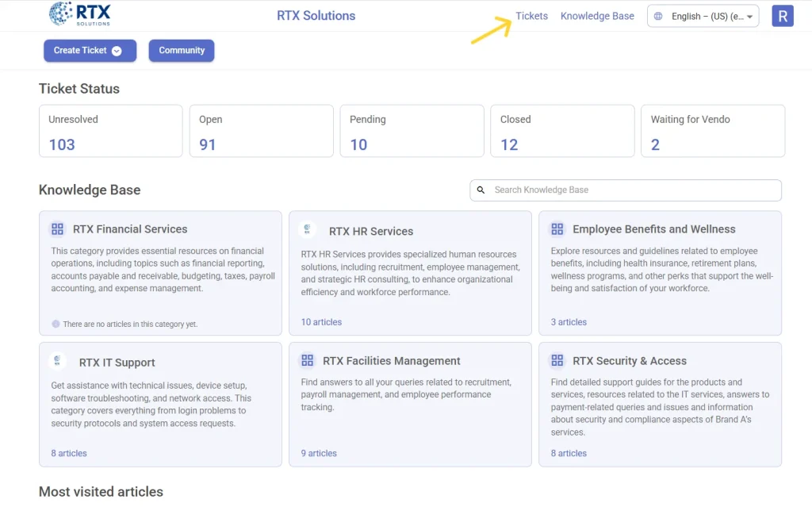Open the Tickets menu item

(x=531, y=16)
